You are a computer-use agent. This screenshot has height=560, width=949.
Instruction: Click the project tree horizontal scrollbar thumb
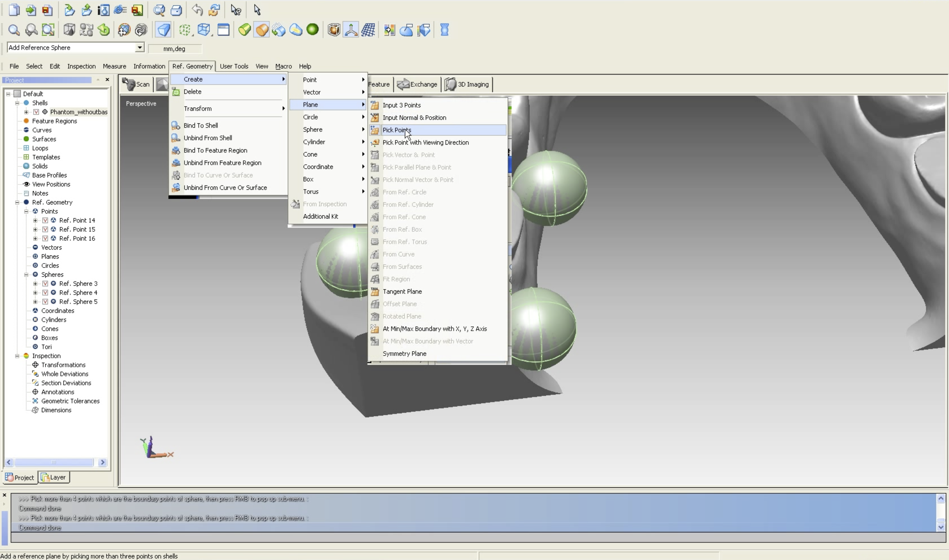[x=54, y=462]
